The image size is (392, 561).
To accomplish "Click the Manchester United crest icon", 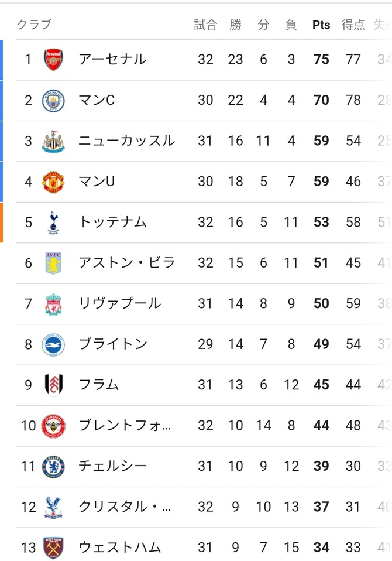I will (x=53, y=182).
